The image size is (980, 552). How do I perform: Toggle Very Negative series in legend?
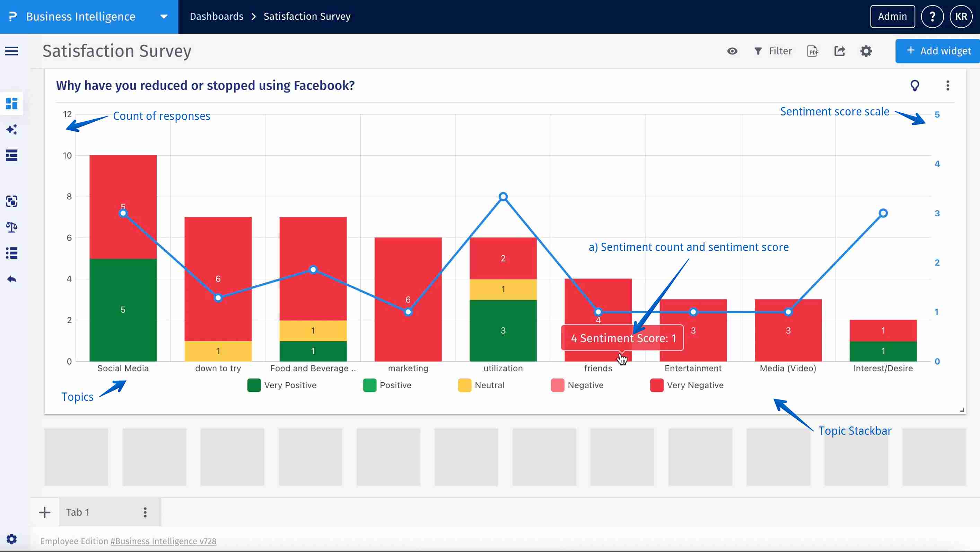(x=687, y=385)
